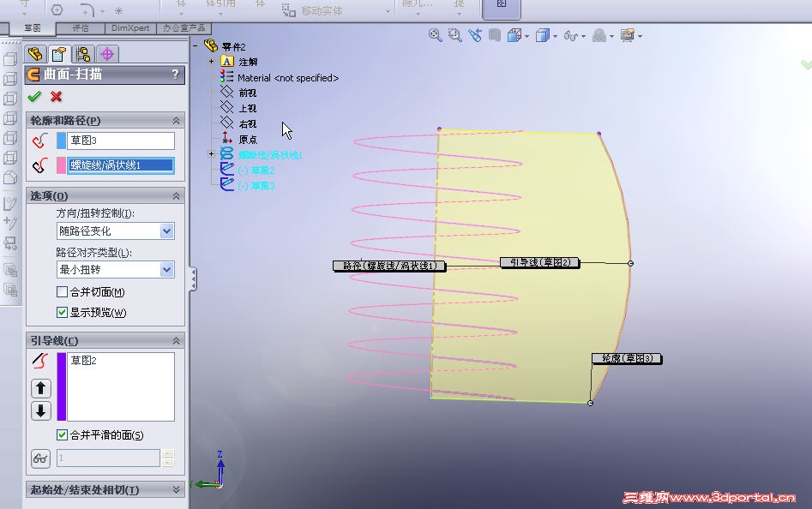Click Previous View icon
Image resolution: width=812 pixels, height=509 pixels.
(475, 35)
